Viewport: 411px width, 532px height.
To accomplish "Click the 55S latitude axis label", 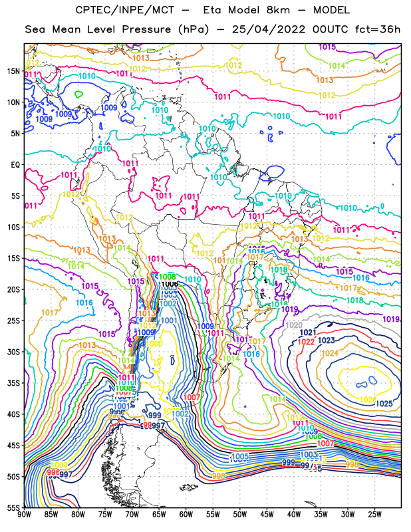I will [x=13, y=508].
